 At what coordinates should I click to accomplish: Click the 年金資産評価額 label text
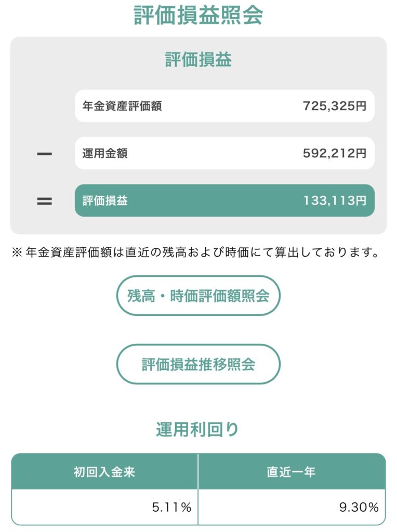pyautogui.click(x=122, y=106)
